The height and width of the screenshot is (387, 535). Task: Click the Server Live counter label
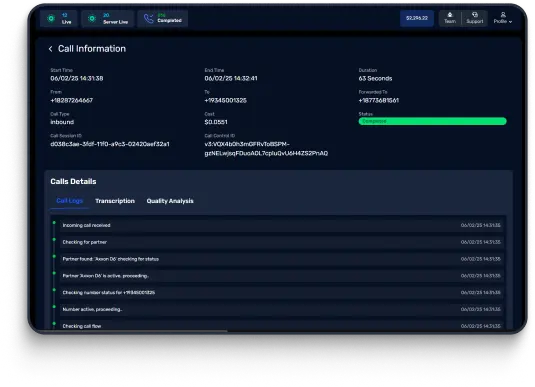point(116,22)
